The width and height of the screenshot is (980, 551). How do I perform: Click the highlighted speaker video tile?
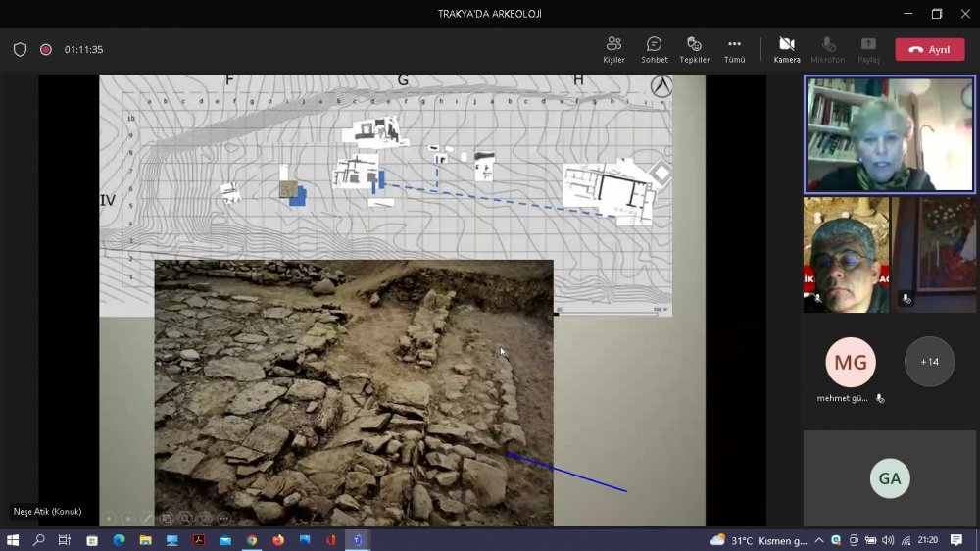click(x=890, y=134)
